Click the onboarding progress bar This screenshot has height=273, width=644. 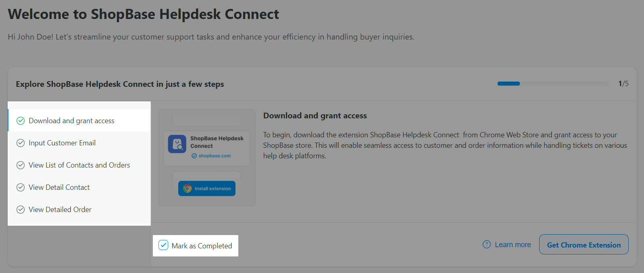click(x=552, y=84)
